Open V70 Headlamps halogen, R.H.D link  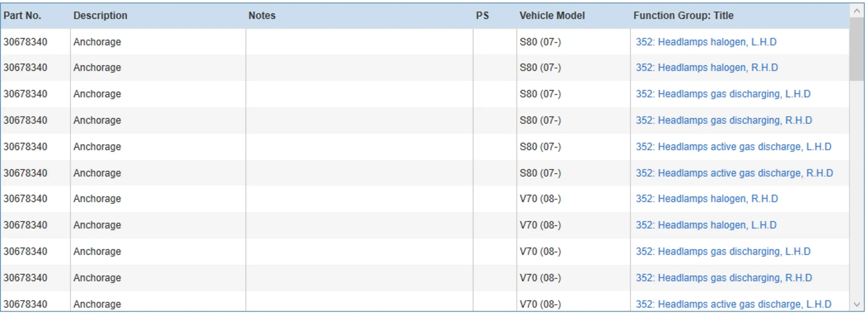(x=707, y=199)
